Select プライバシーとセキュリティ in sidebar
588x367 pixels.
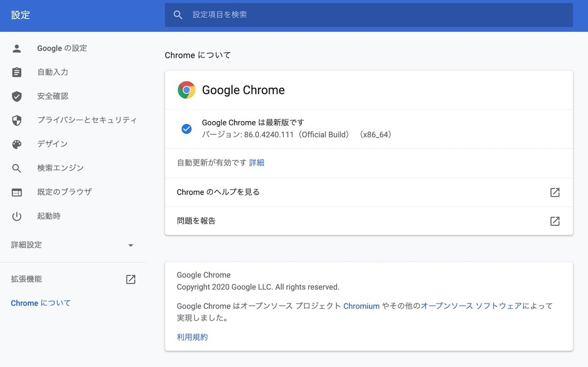(x=87, y=120)
